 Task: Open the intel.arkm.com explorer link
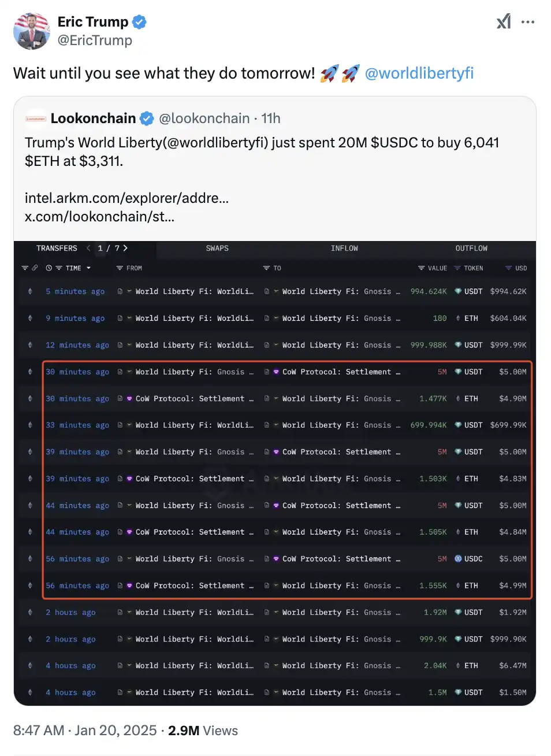(126, 198)
